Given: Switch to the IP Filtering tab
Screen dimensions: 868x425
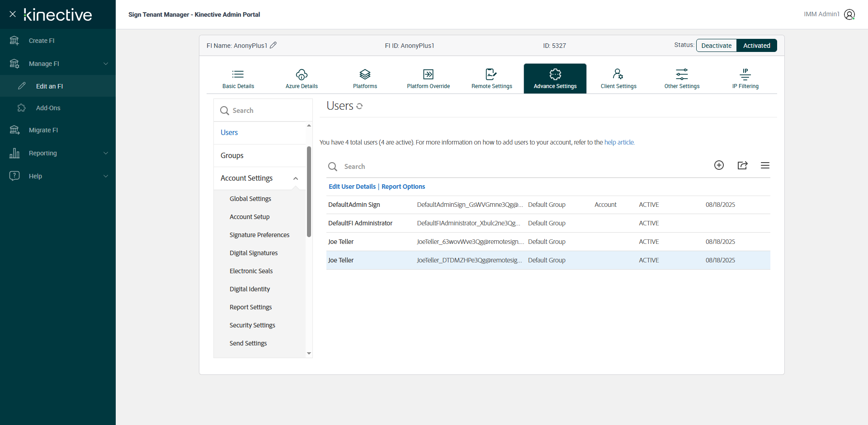Looking at the screenshot, I should tap(745, 79).
